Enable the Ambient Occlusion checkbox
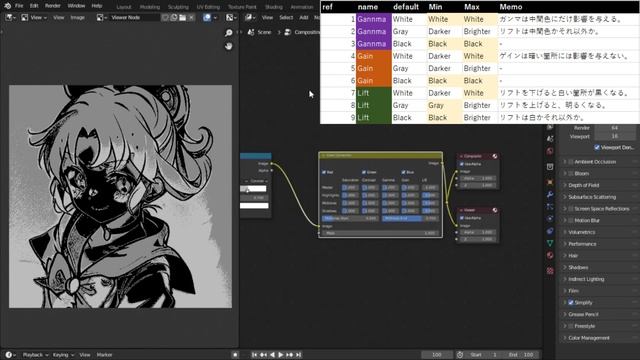The height and width of the screenshot is (360, 640). click(571, 162)
